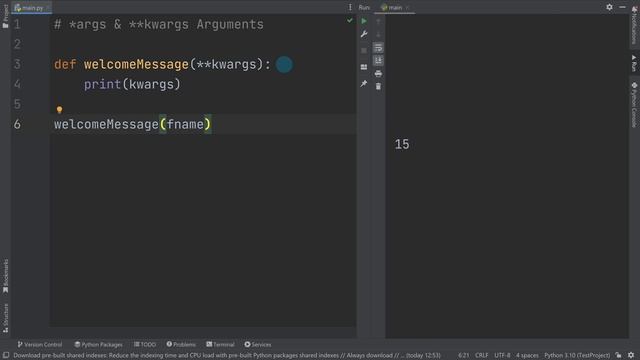Rerun main with the green play icon
The height and width of the screenshot is (360, 640).
pyautogui.click(x=364, y=21)
